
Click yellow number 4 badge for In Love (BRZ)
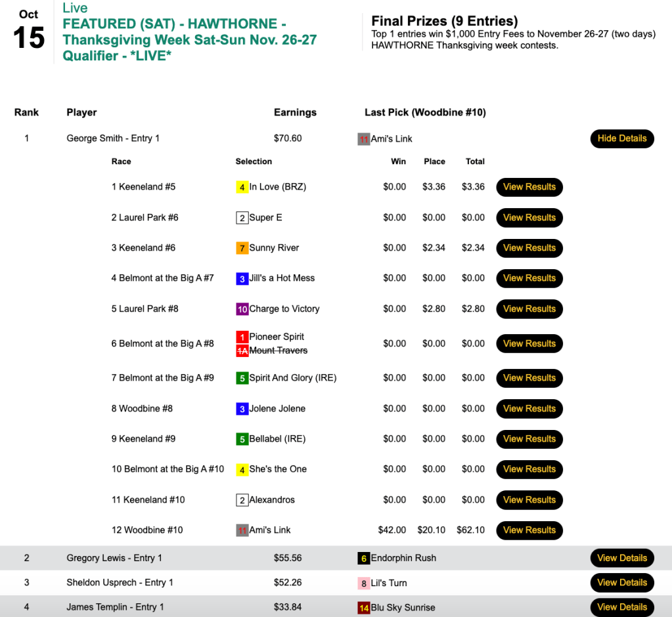tap(242, 187)
